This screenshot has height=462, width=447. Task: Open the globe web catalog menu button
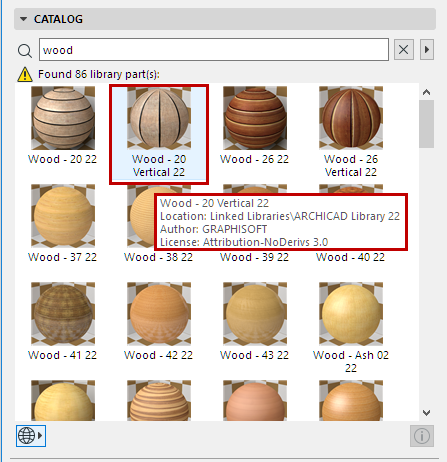31,435
